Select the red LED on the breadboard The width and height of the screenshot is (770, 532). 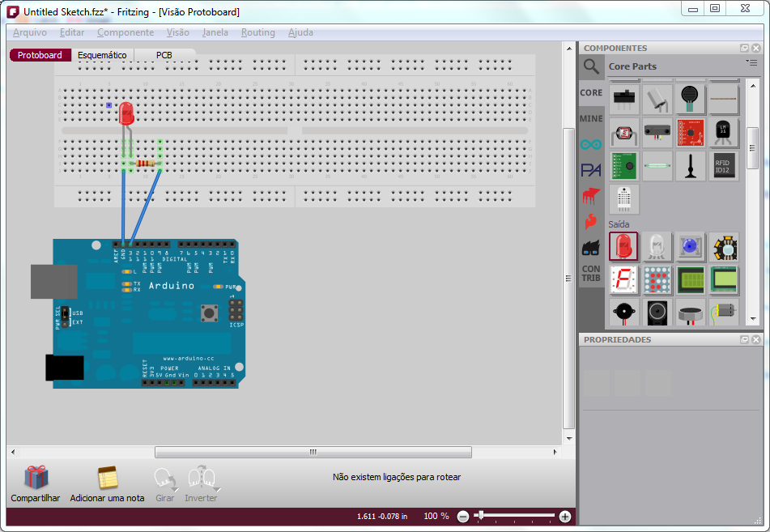tap(126, 113)
